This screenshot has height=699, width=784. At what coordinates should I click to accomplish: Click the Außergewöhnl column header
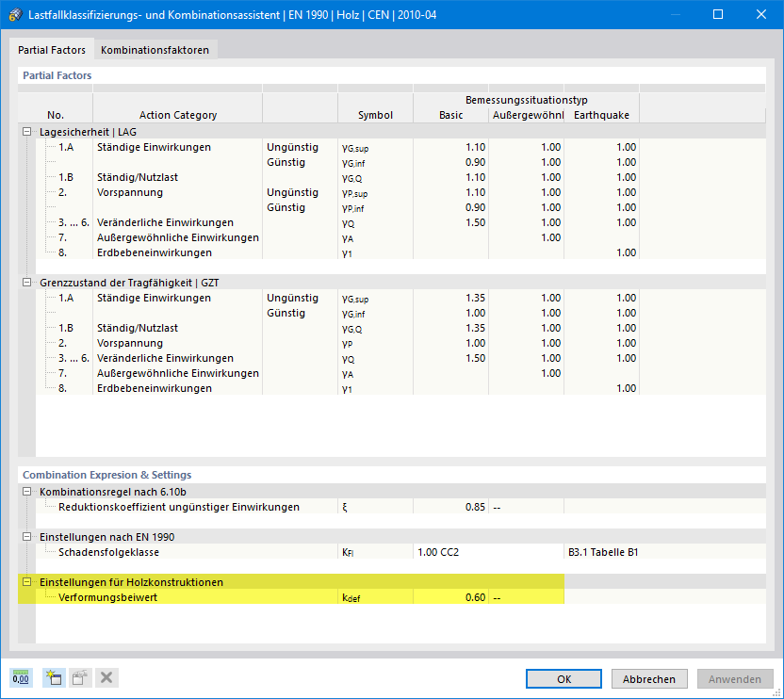[526, 115]
